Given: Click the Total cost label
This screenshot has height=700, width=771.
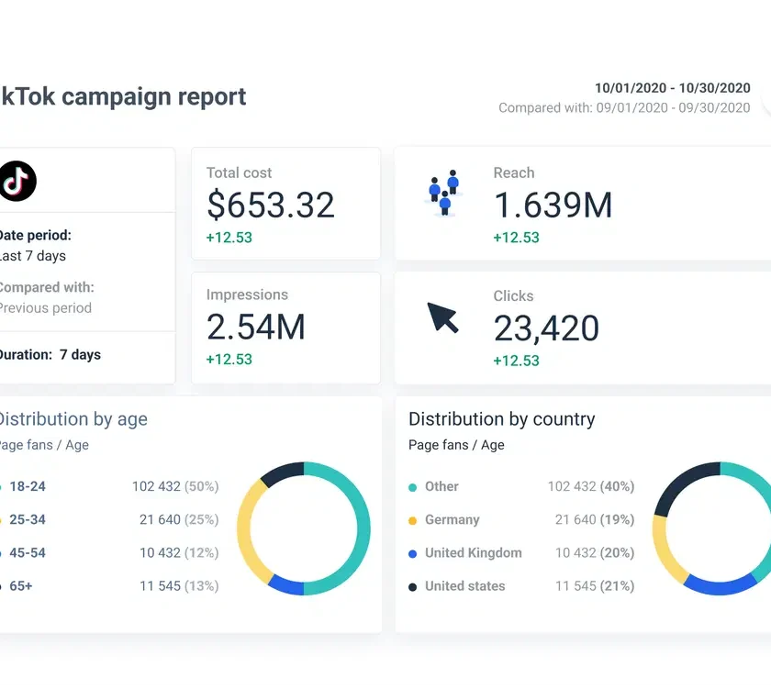Looking at the screenshot, I should point(239,172).
